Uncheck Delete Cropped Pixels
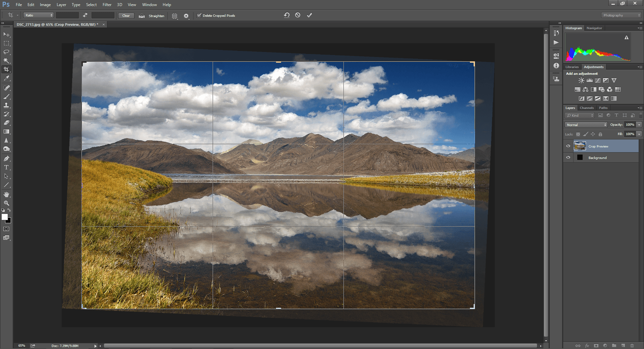 click(x=199, y=15)
